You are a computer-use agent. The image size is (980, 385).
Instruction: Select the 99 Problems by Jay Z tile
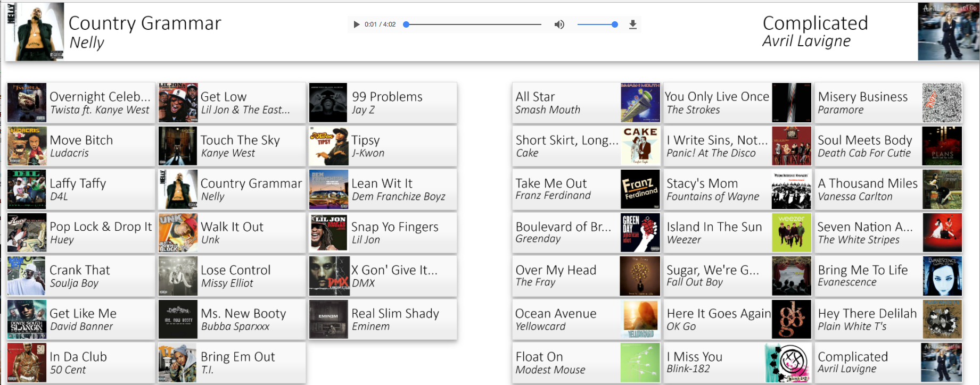pos(382,103)
